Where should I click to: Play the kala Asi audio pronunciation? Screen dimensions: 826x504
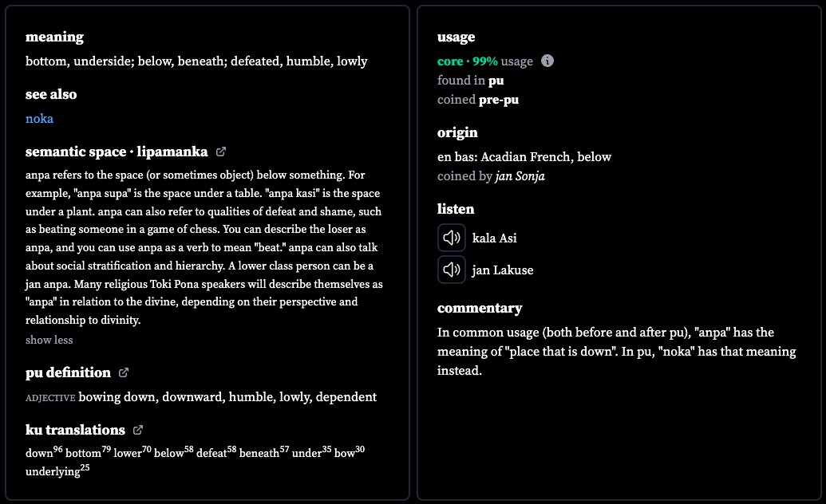click(452, 238)
